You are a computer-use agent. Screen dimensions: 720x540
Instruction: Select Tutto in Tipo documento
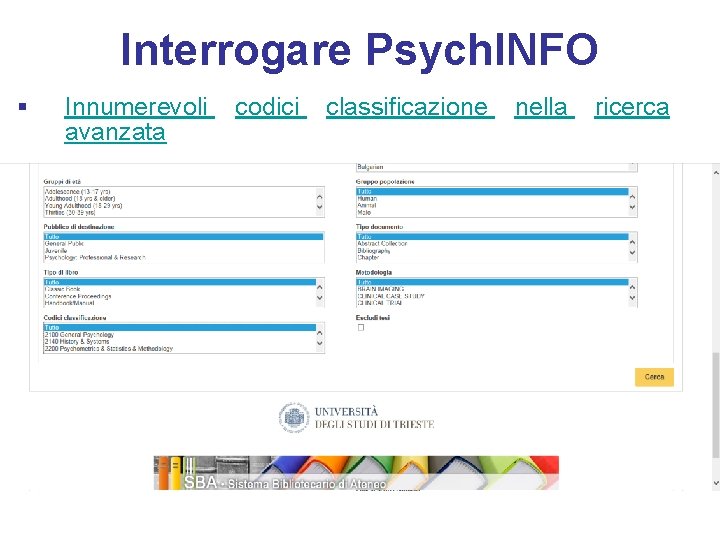point(492,236)
